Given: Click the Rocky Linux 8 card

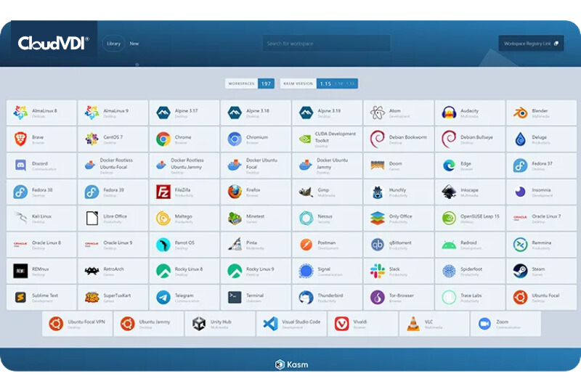Looking at the screenshot, I should tap(184, 271).
